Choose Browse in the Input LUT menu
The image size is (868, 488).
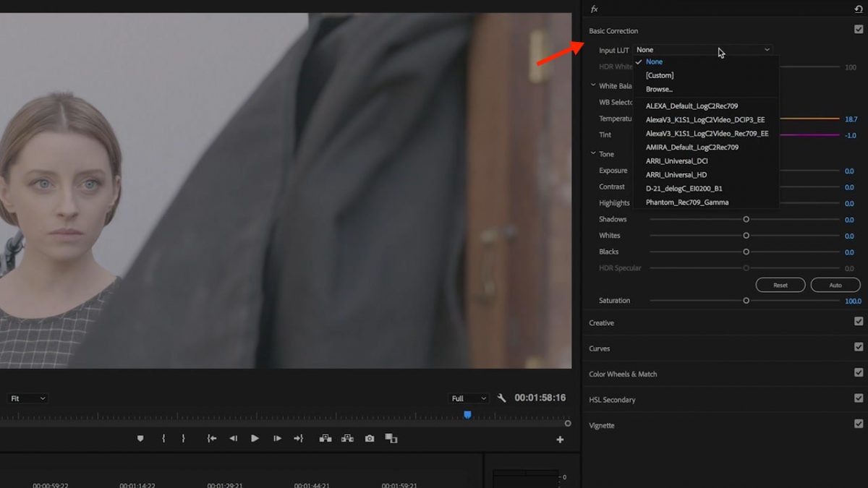point(658,88)
